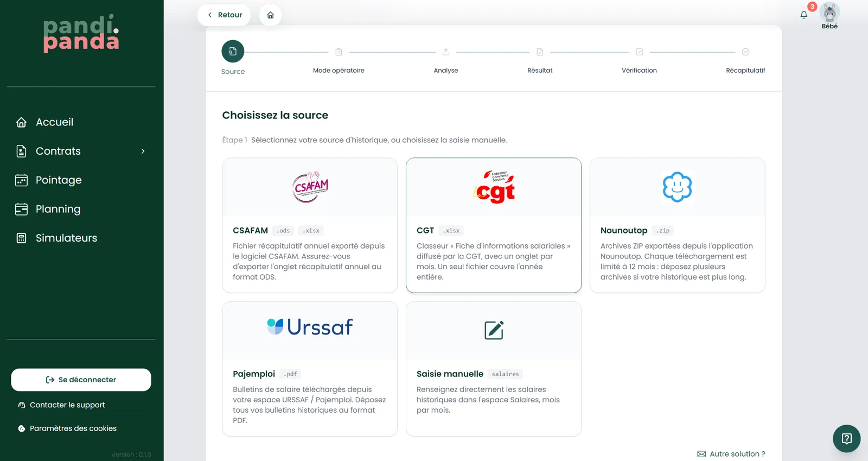Click the home icon next to Retour
The width and height of the screenshot is (868, 461).
click(x=270, y=15)
